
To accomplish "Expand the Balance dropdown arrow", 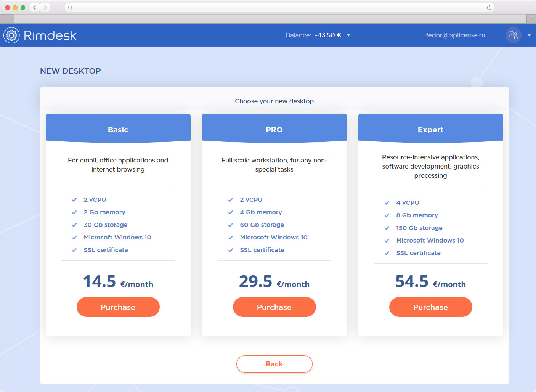I will 348,35.
